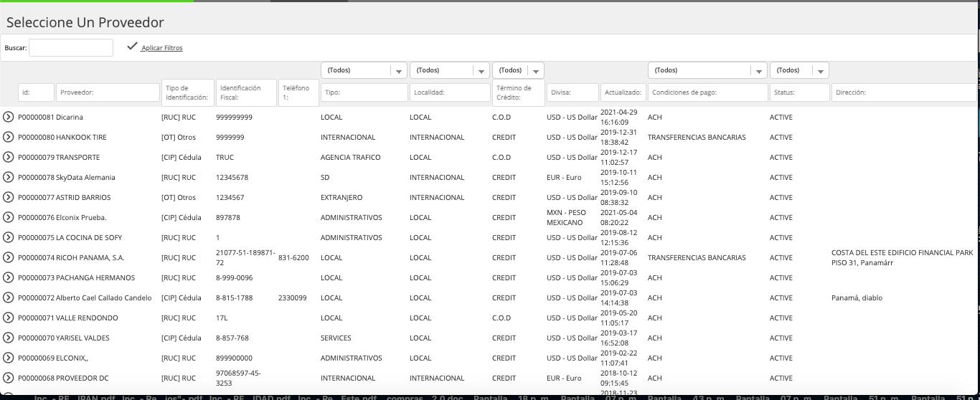Click fiscal ID 8-999-0096
The width and height of the screenshot is (980, 400).
click(235, 277)
